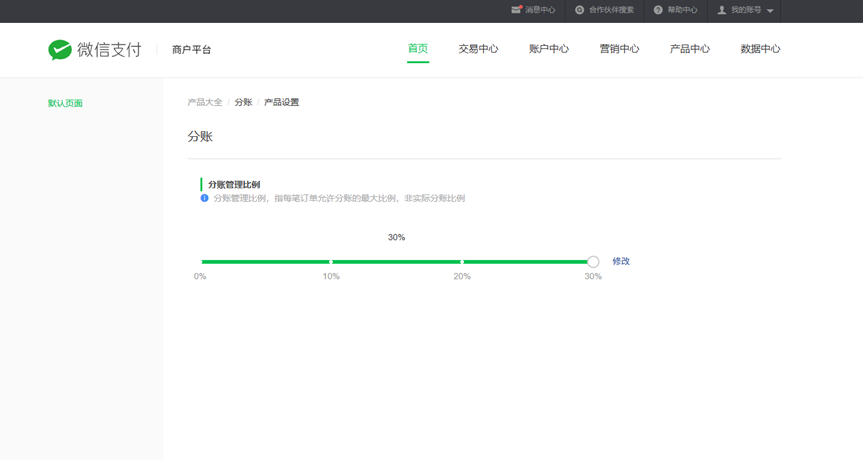863x460 pixels.
Task: Switch to the 交易中心 tab
Action: [478, 49]
